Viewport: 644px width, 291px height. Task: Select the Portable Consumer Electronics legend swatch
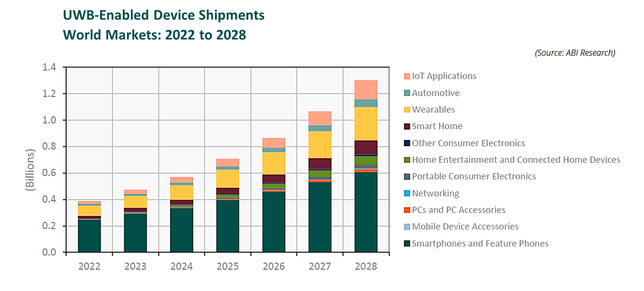tap(407, 177)
